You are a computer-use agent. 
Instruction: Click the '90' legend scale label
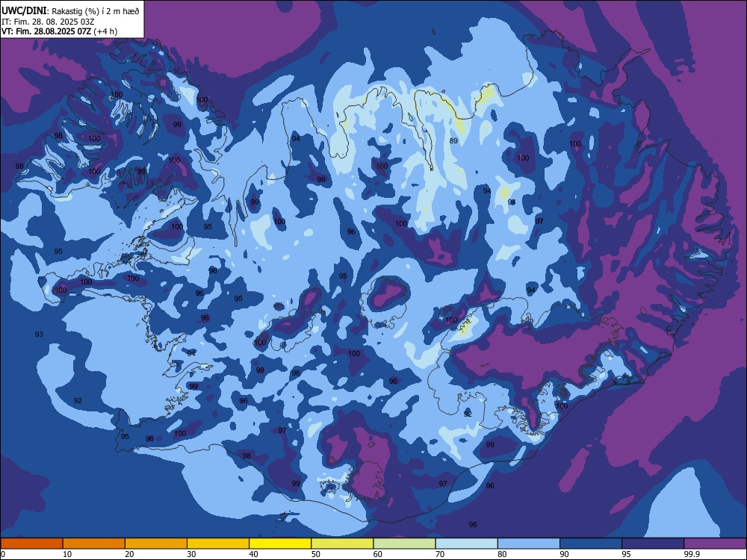[x=565, y=554]
